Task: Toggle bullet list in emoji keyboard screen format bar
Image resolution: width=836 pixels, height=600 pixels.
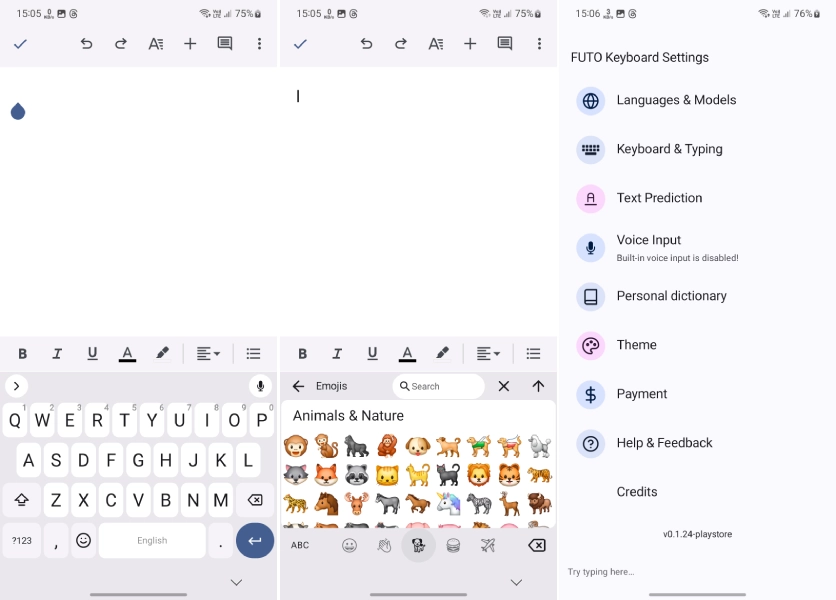Action: pyautogui.click(x=533, y=354)
